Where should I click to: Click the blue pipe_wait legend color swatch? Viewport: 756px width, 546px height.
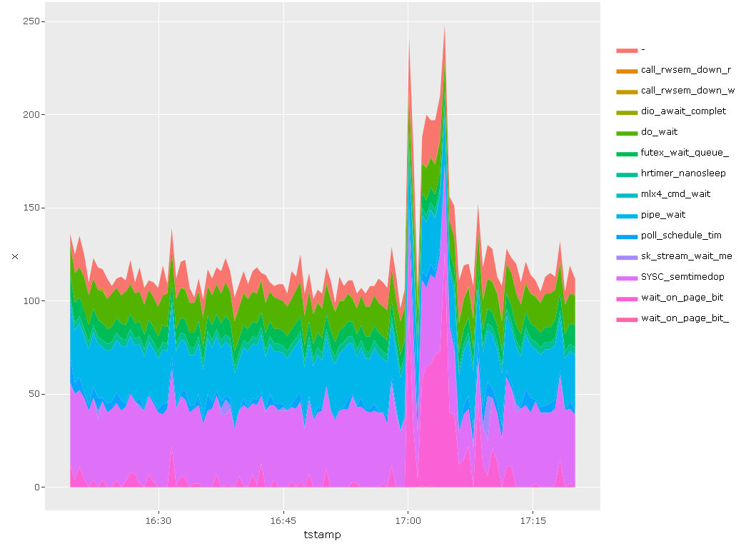[626, 215]
